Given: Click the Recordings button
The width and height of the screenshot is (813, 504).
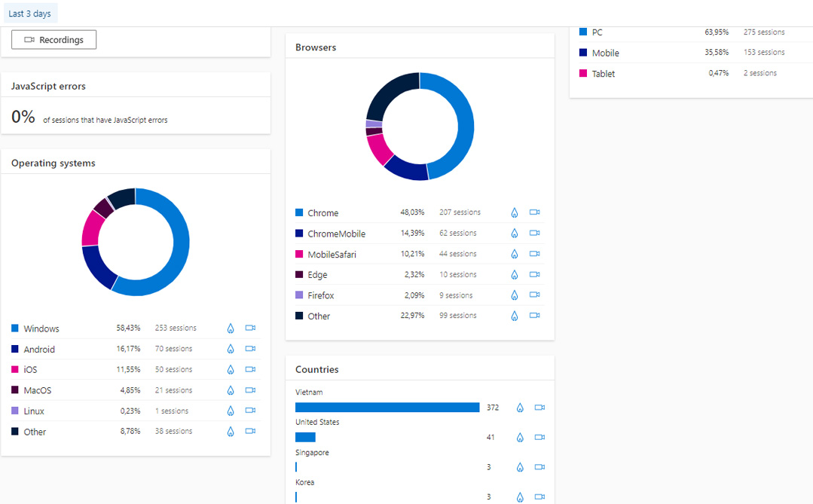Looking at the screenshot, I should (53, 40).
